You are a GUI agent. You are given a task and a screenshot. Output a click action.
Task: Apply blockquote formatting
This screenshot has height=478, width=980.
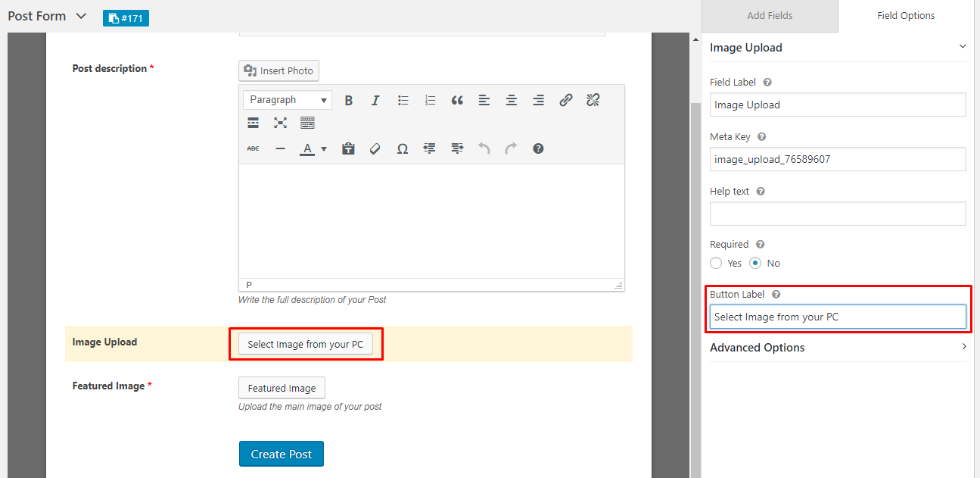[457, 100]
